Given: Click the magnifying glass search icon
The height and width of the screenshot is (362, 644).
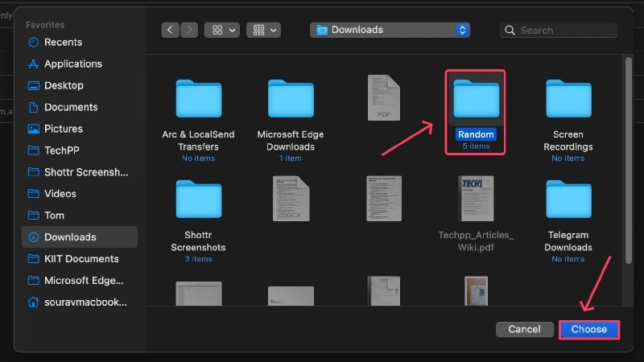Looking at the screenshot, I should tap(510, 31).
